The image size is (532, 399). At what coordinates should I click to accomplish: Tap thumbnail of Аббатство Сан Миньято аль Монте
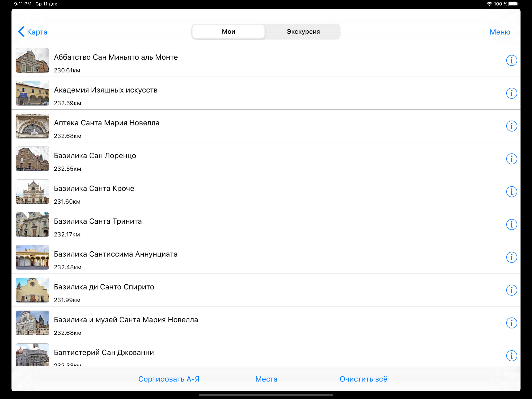point(33,60)
